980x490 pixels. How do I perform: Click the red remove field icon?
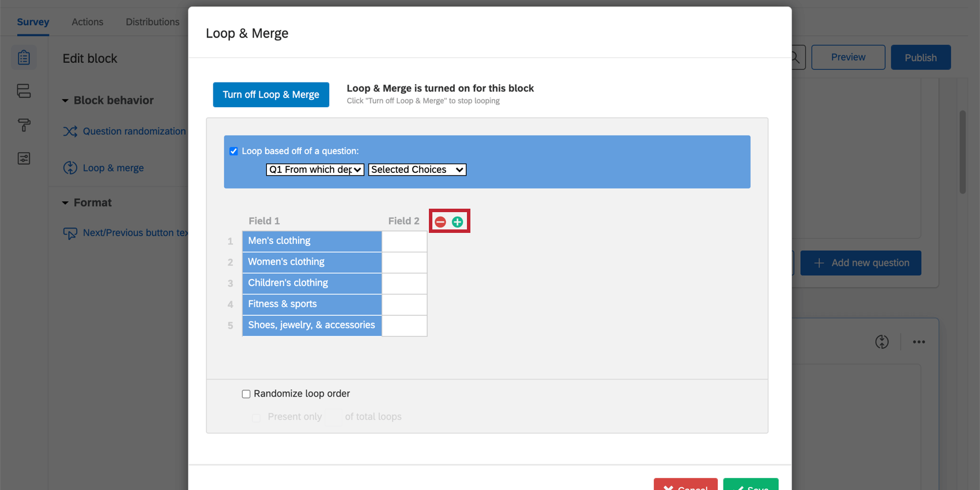pos(440,222)
